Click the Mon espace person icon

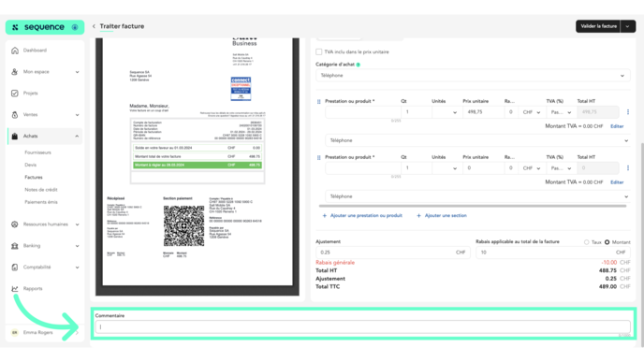pyautogui.click(x=15, y=72)
